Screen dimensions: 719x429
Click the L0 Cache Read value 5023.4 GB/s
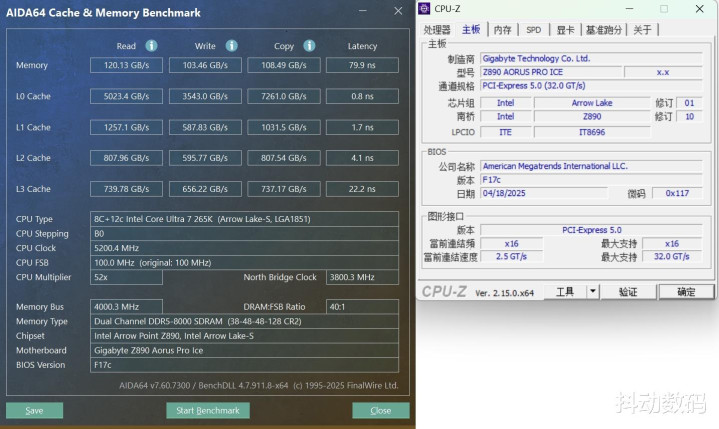[x=126, y=96]
